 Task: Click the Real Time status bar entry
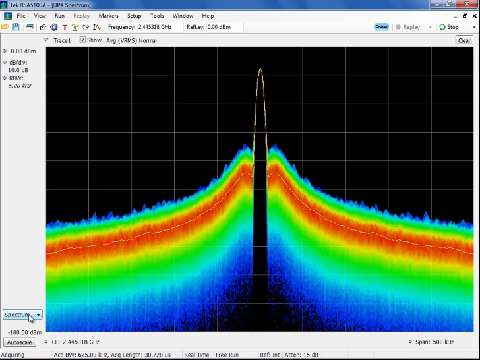pyautogui.click(x=197, y=355)
